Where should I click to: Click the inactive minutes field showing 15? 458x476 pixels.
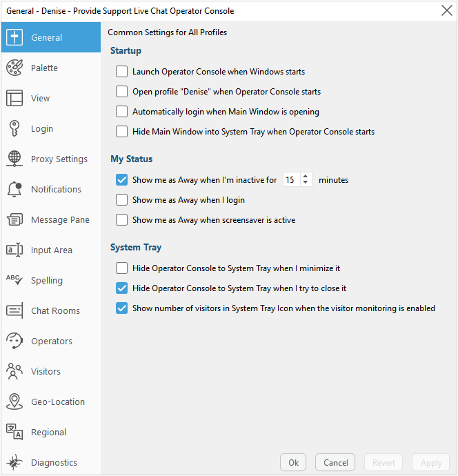[292, 180]
